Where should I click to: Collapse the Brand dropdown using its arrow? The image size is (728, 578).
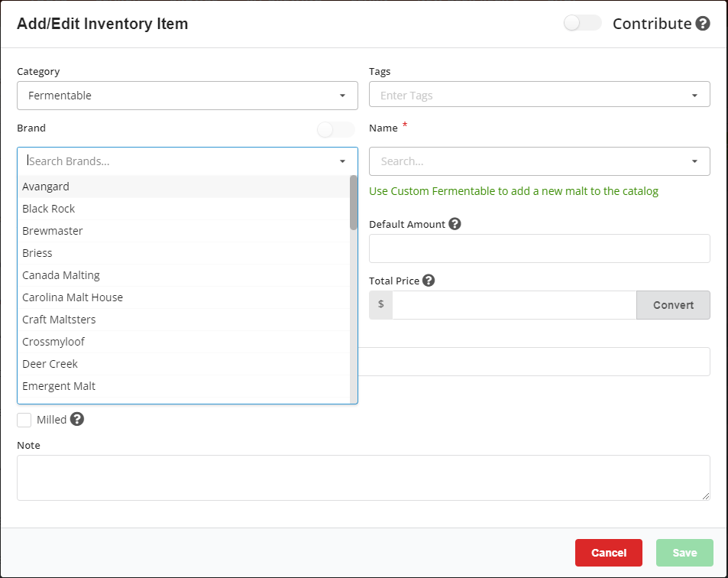342,161
